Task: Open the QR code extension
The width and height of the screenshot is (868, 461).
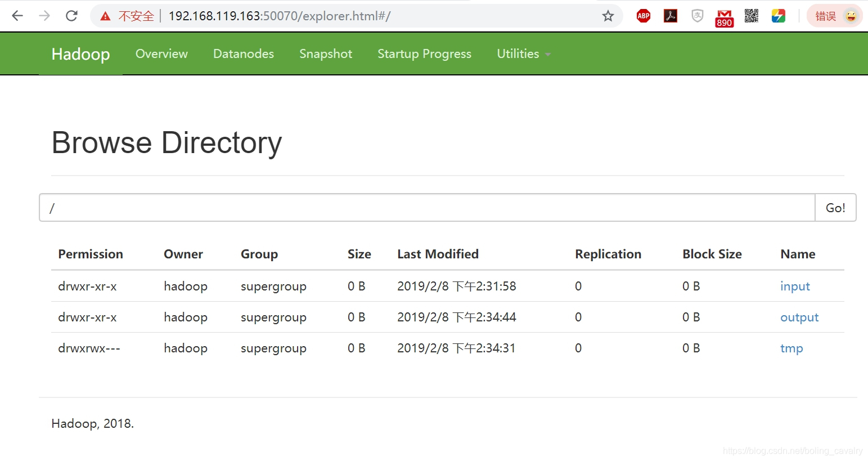Action: 752,16
